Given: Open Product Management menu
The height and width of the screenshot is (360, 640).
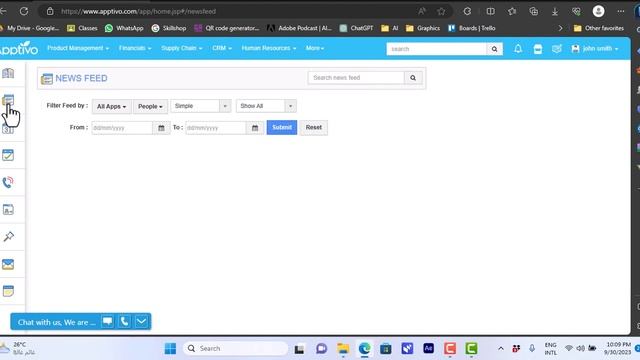Looking at the screenshot, I should point(78,48).
